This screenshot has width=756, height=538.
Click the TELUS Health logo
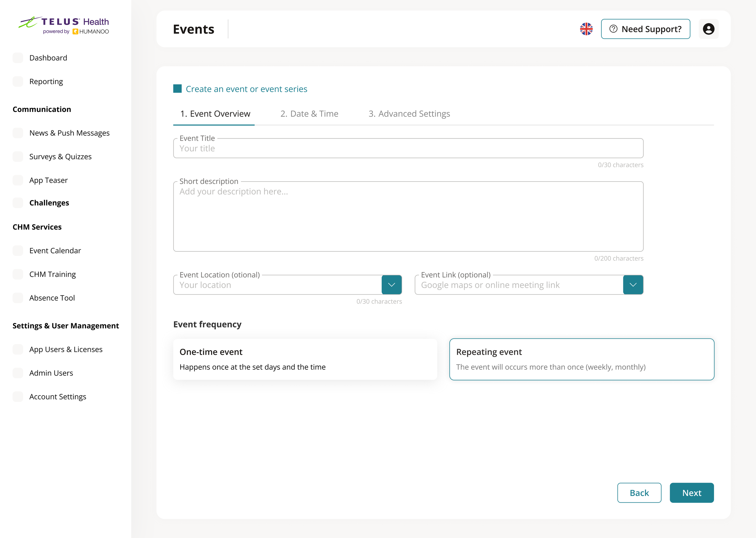point(64,25)
